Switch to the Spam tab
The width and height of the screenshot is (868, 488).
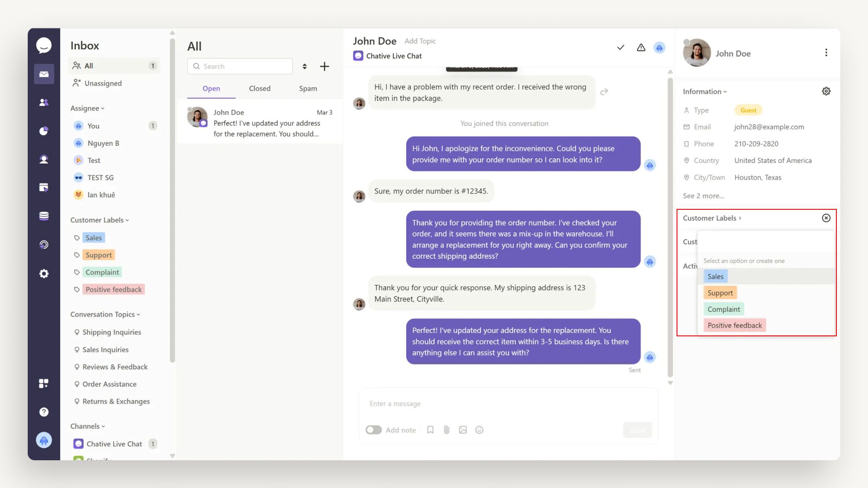click(308, 88)
